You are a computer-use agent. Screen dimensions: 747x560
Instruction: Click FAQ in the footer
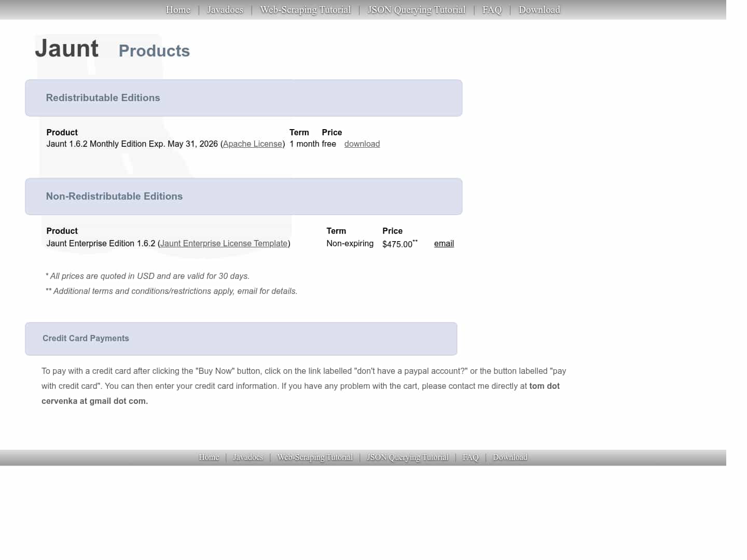471,457
